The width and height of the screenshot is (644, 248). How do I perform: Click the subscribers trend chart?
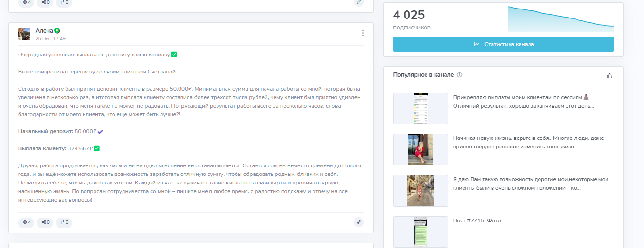561,19
